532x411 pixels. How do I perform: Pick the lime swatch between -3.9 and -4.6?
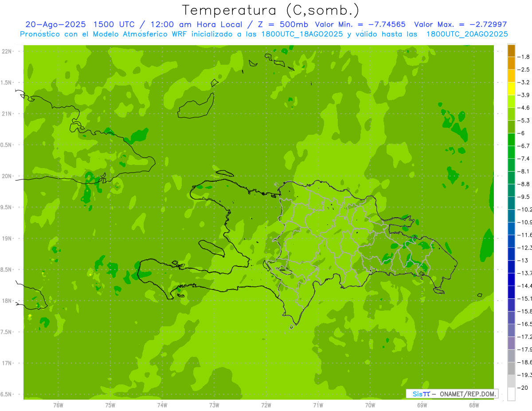point(511,102)
